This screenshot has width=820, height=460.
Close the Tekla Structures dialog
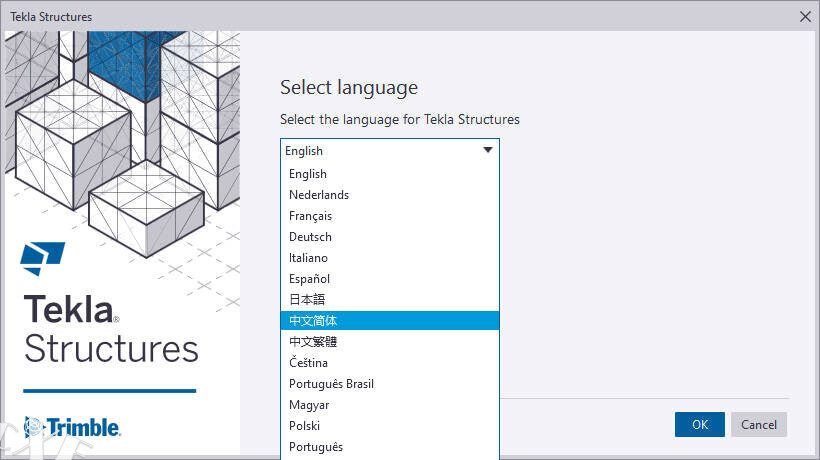(805, 16)
